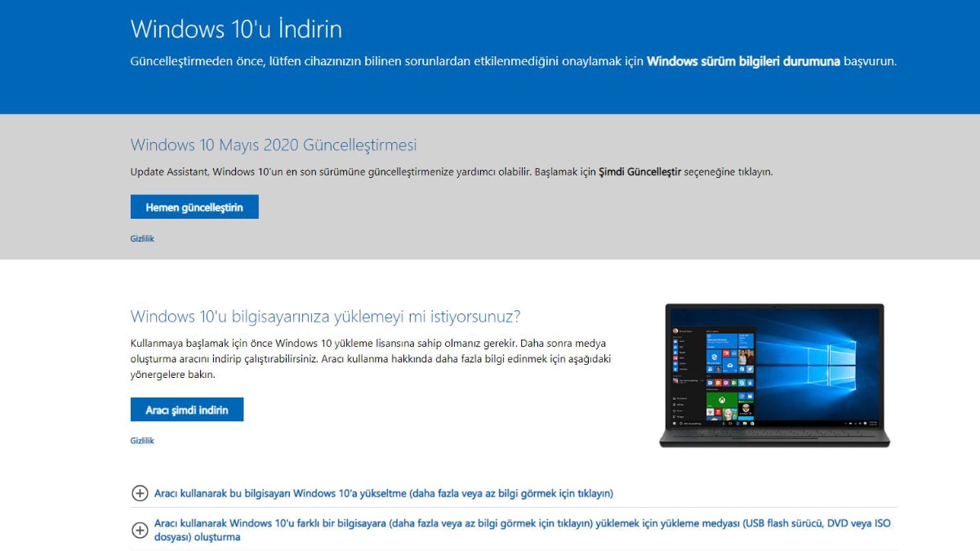This screenshot has width=980, height=551.
Task: Click the 'Windows 10'u İndirin' page title
Action: pyautogui.click(x=236, y=29)
